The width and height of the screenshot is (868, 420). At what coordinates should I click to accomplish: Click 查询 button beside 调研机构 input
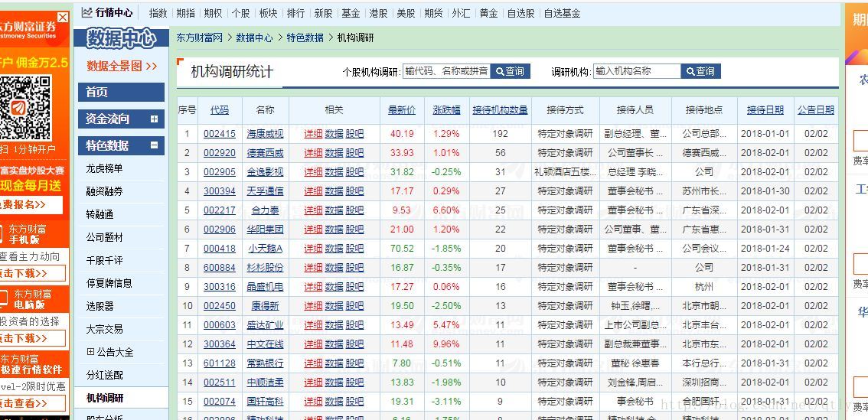701,71
